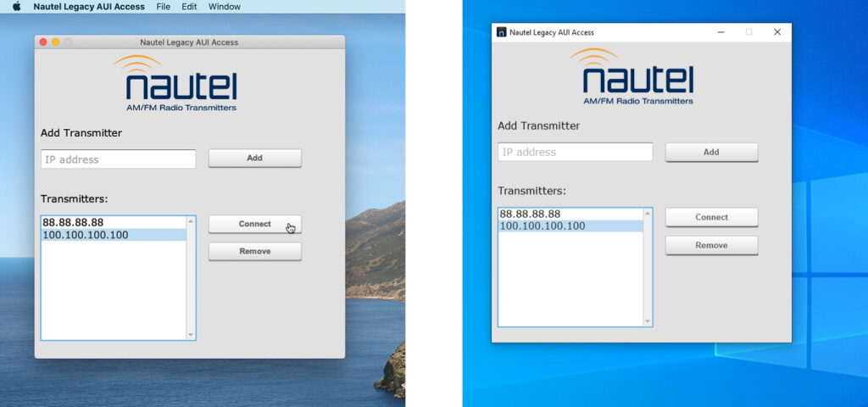Viewport: 868px width, 407px height.
Task: Minimize the macOS window with yellow button
Action: 55,42
